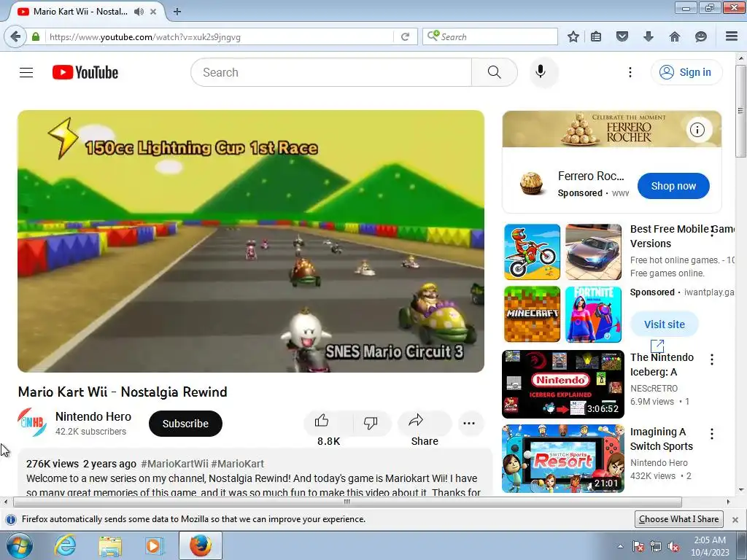747x560 pixels.
Task: Click the motorbike game ad thumbnail
Action: pos(532,252)
